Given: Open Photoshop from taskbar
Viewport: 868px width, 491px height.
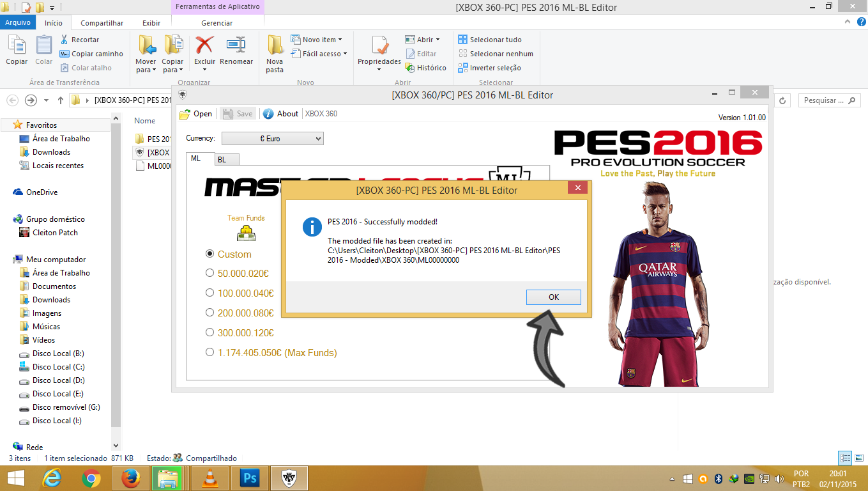Looking at the screenshot, I should click(x=249, y=478).
